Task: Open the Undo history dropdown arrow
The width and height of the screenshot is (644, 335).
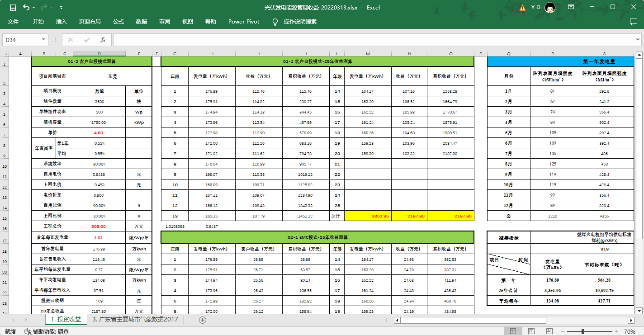Action: pos(34,8)
